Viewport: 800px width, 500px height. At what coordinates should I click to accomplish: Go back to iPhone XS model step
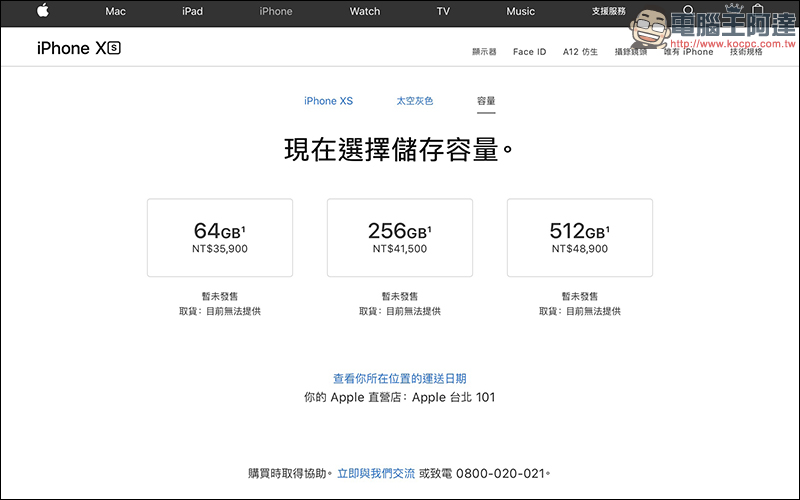328,101
